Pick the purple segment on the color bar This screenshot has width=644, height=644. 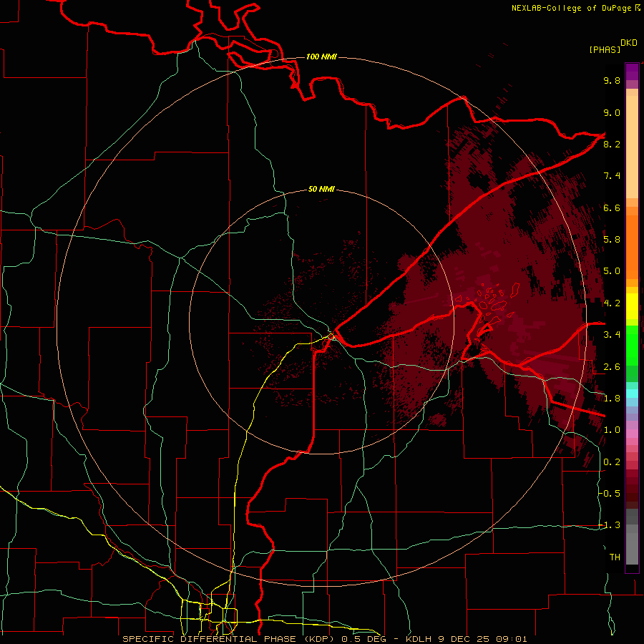[632, 72]
